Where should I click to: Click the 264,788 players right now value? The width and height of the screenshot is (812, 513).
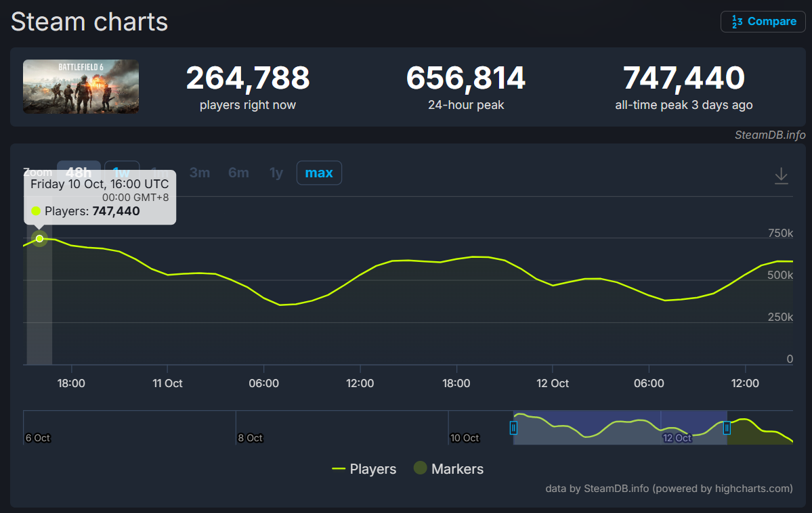pyautogui.click(x=248, y=78)
